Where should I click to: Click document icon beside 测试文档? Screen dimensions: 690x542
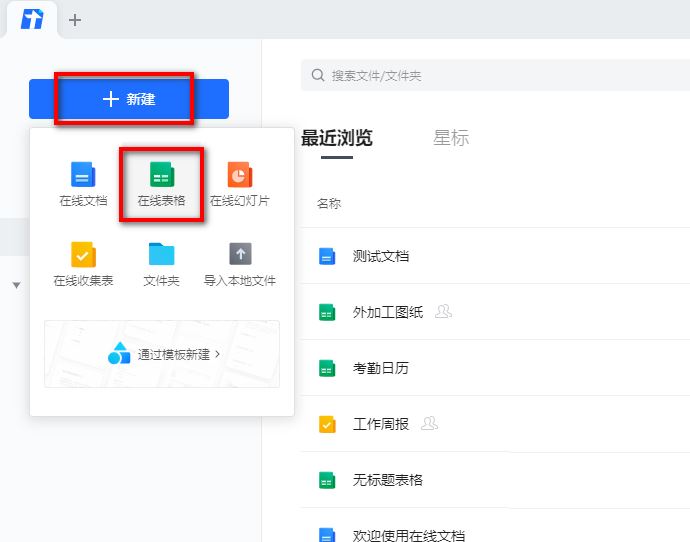(327, 256)
